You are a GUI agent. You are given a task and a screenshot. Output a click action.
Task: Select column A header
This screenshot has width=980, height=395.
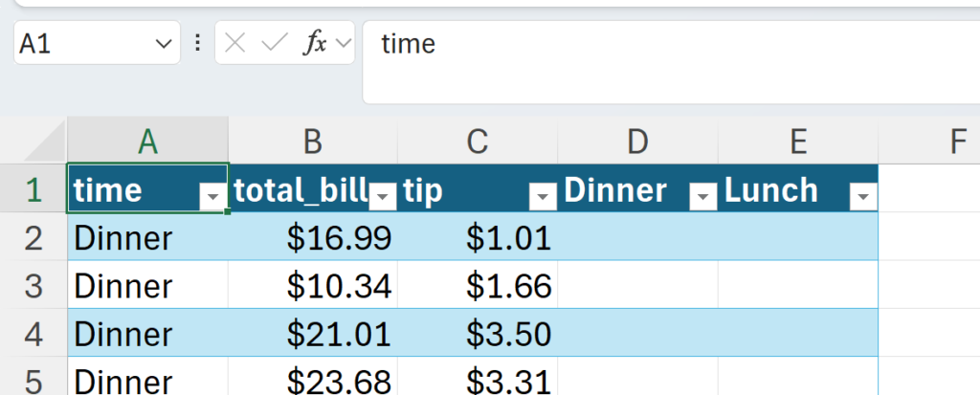point(147,142)
